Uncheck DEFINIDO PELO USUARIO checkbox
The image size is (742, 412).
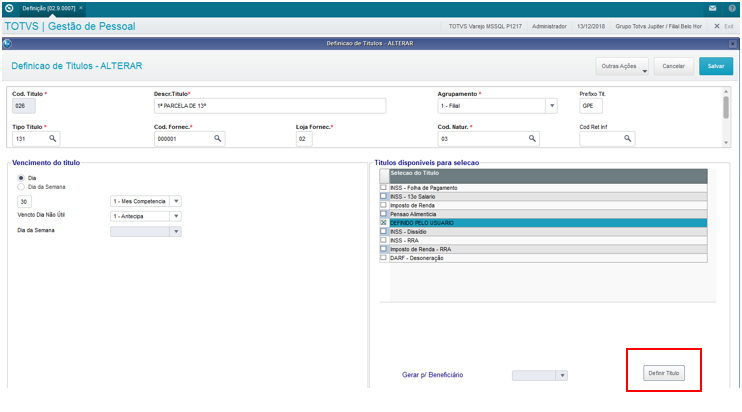tap(383, 222)
